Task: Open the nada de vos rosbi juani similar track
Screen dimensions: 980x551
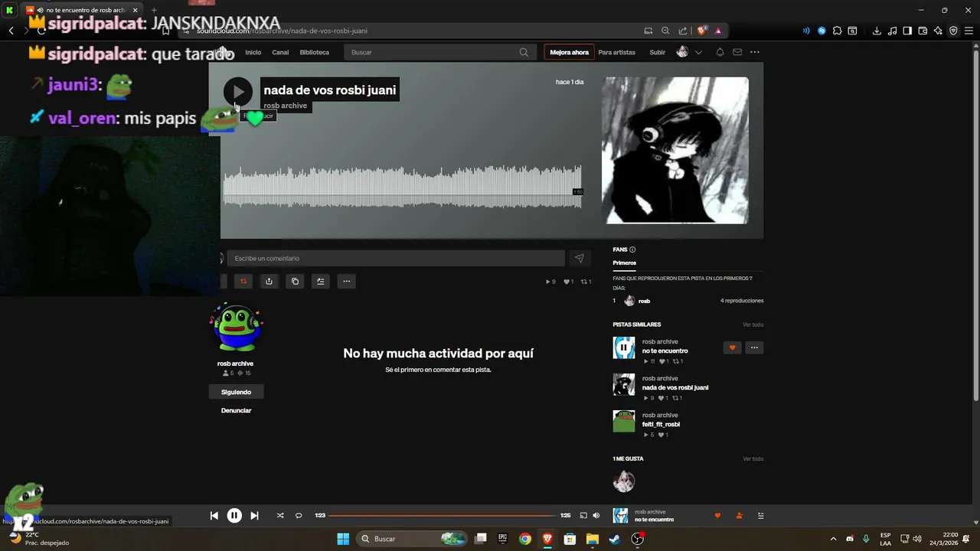Action: click(x=675, y=387)
